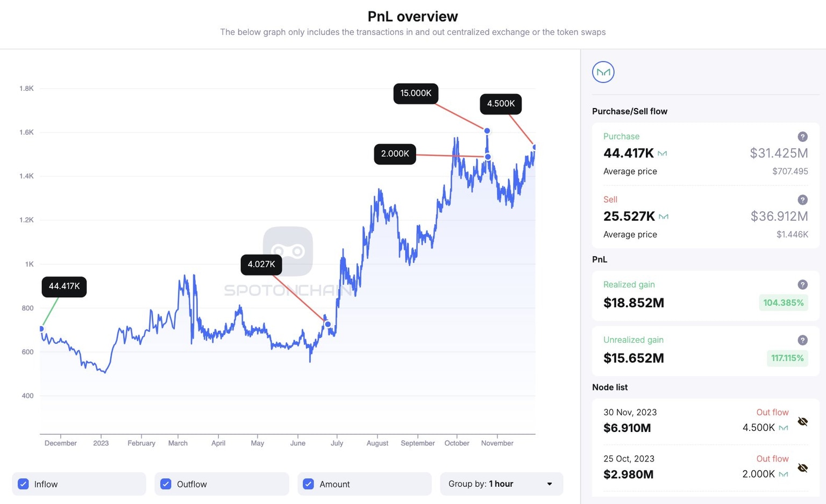Click the Maker token logo icon
826x504 pixels.
tap(603, 72)
